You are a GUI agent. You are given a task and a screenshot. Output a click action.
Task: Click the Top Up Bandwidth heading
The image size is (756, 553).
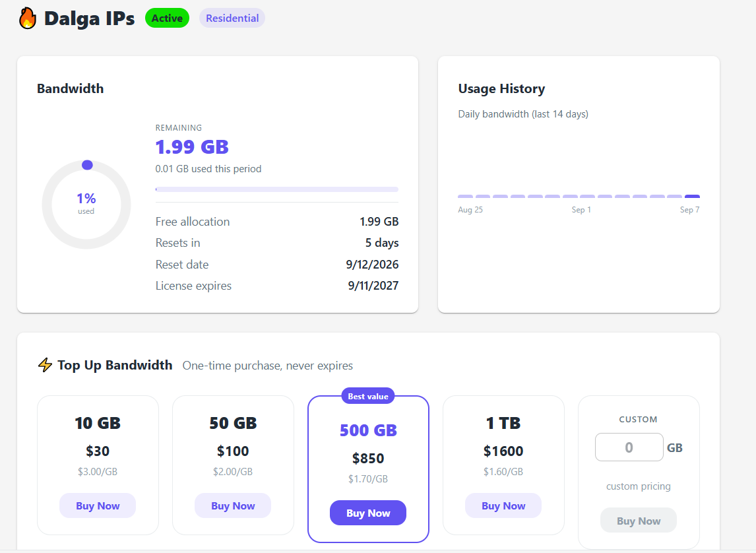coord(115,365)
